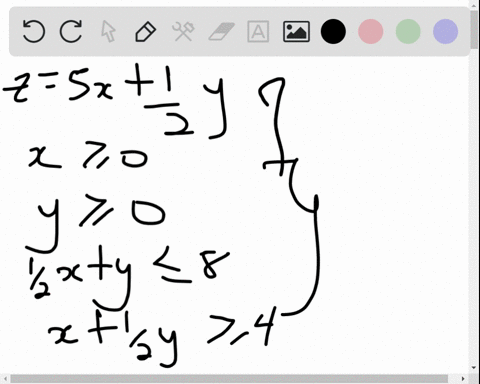Select the text box tool
Viewport: 480px width, 384px height.
pyautogui.click(x=258, y=31)
